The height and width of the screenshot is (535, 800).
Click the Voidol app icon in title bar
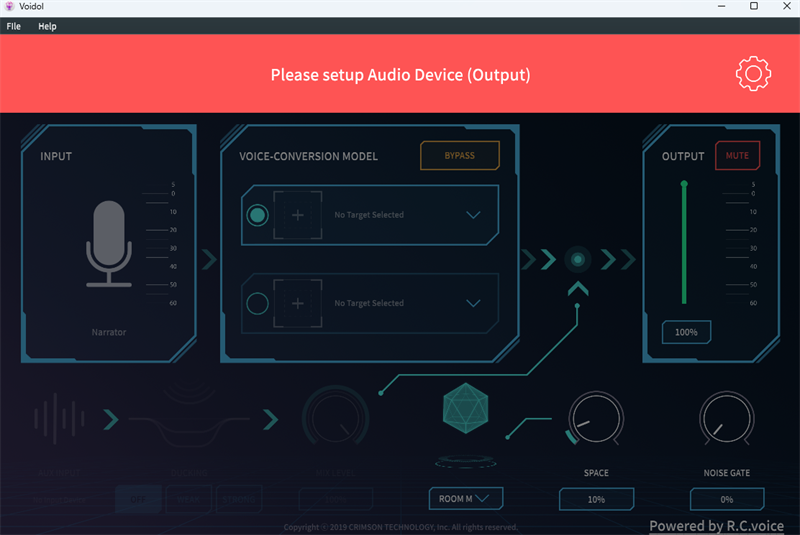pos(9,6)
